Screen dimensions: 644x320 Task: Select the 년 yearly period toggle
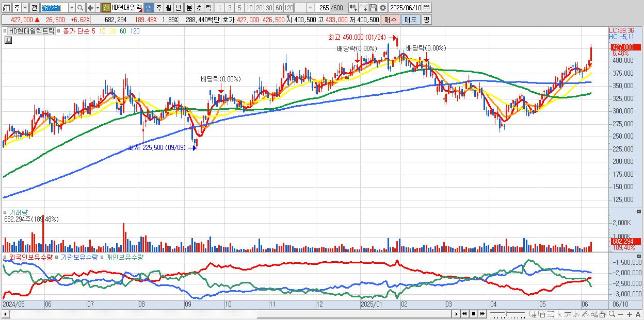(x=178, y=8)
